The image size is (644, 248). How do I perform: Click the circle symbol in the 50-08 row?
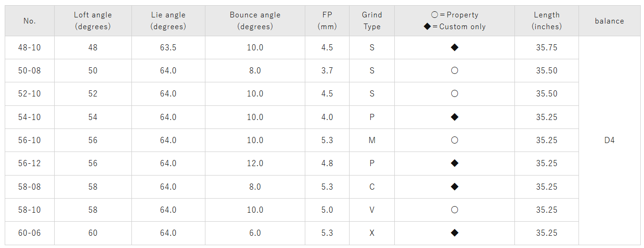[455, 71]
